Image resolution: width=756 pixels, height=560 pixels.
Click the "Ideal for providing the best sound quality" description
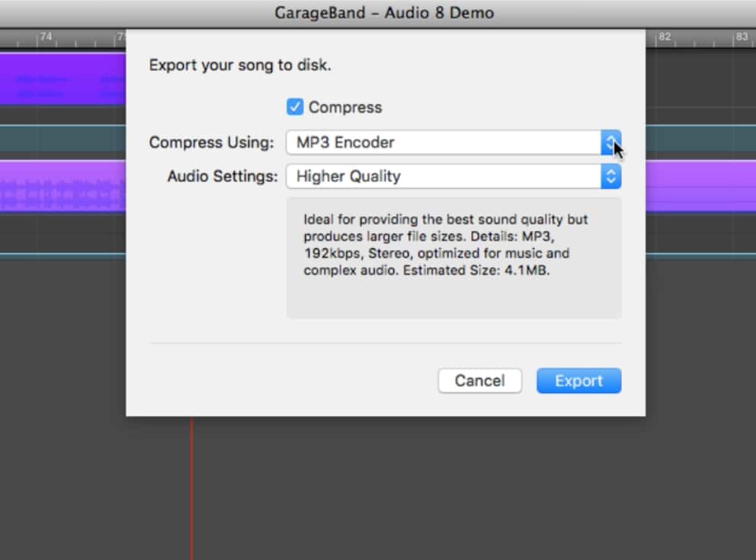tap(446, 245)
